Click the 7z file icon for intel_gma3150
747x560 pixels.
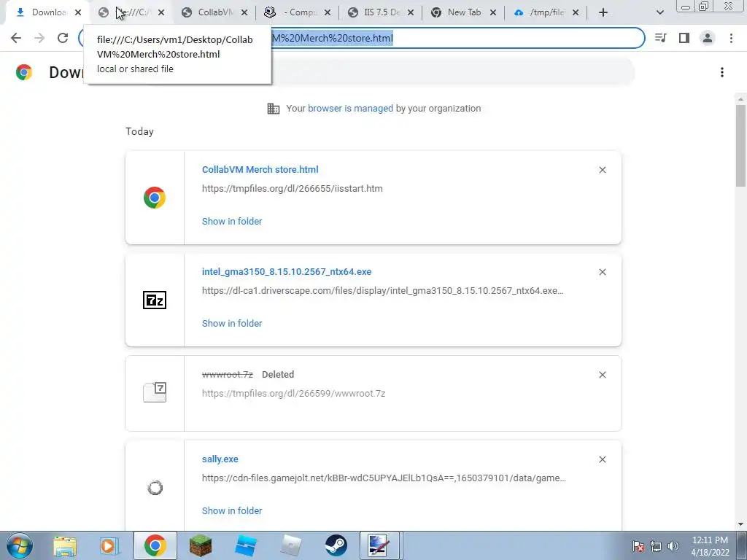point(155,300)
